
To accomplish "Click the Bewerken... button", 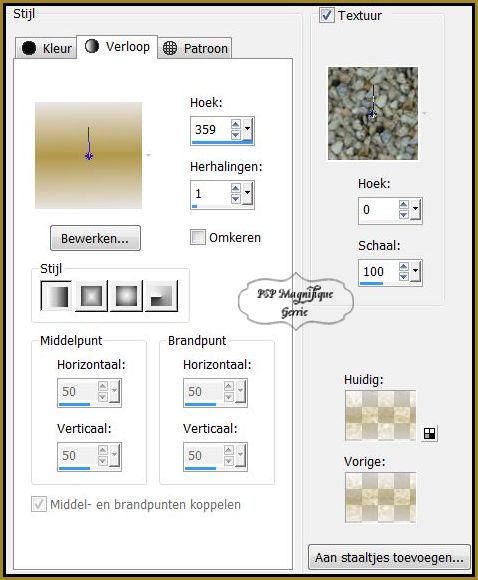I will point(95,238).
